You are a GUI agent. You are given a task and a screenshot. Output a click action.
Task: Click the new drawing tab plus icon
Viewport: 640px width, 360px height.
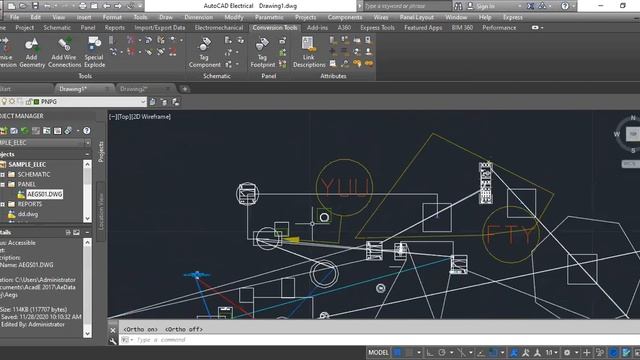(185, 89)
